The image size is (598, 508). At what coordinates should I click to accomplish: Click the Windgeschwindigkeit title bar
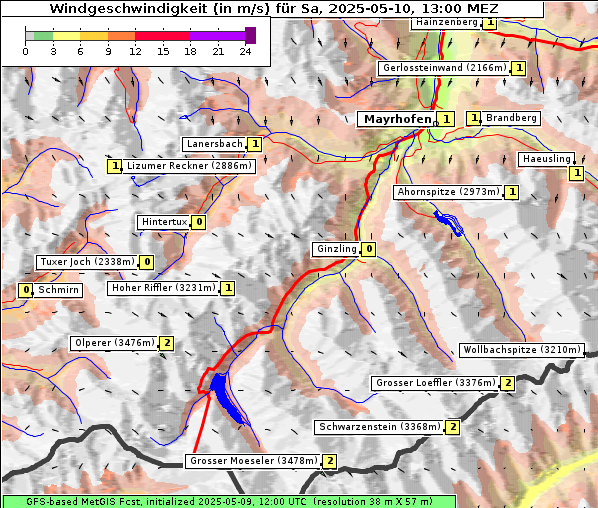[273, 8]
